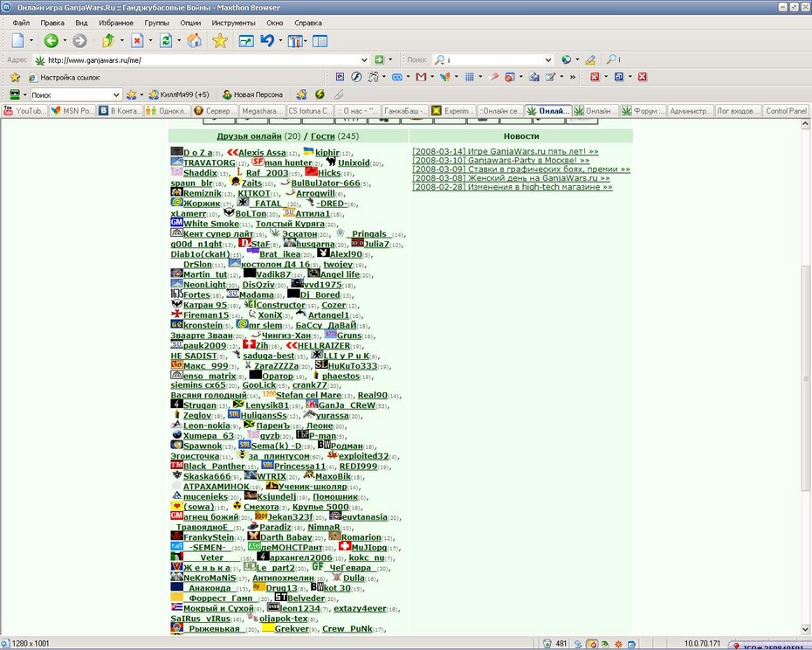Click the Undo closed tab icon

click(x=267, y=41)
